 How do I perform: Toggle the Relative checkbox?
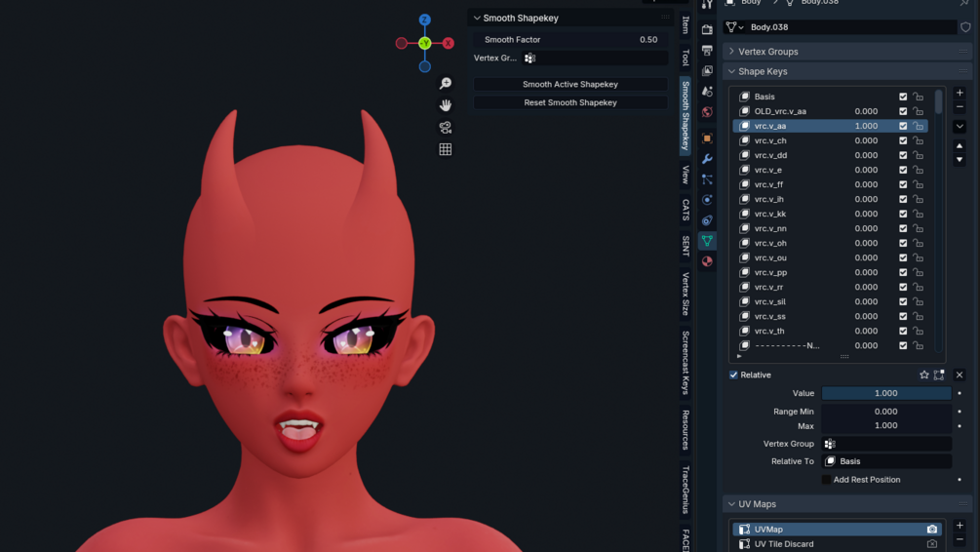coord(733,375)
